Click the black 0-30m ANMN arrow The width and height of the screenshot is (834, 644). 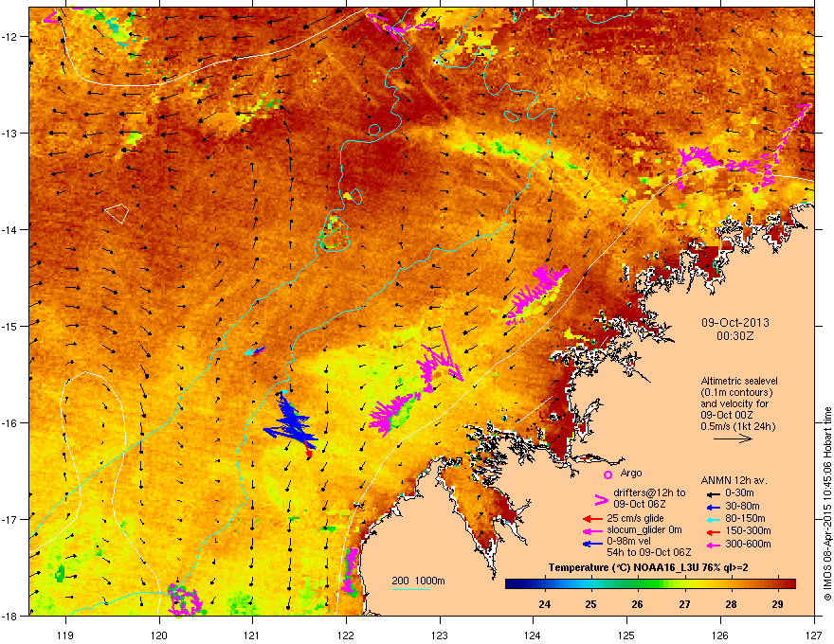(x=714, y=493)
